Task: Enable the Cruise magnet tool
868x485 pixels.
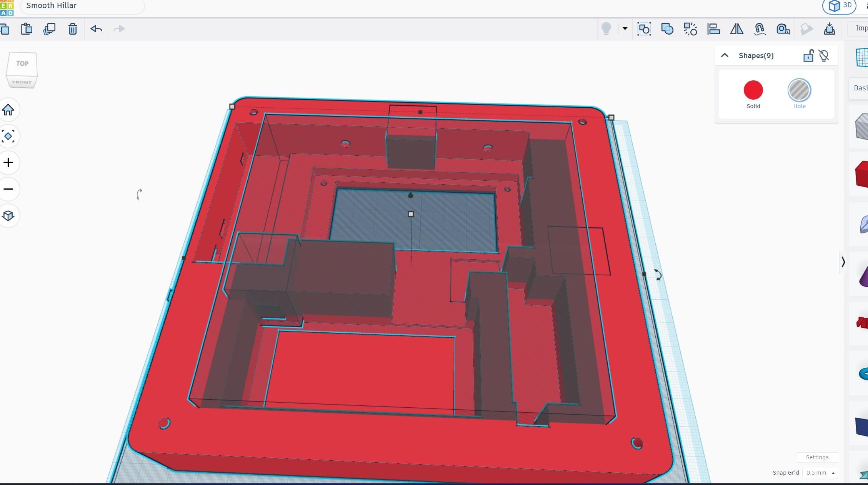Action: coord(760,29)
